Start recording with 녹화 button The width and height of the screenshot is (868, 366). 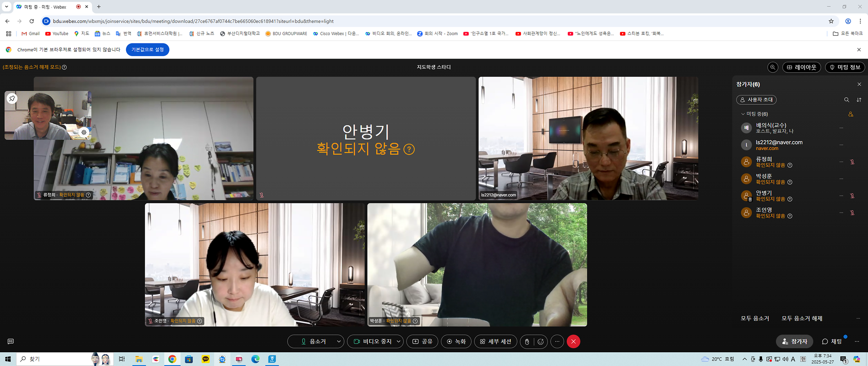click(456, 341)
